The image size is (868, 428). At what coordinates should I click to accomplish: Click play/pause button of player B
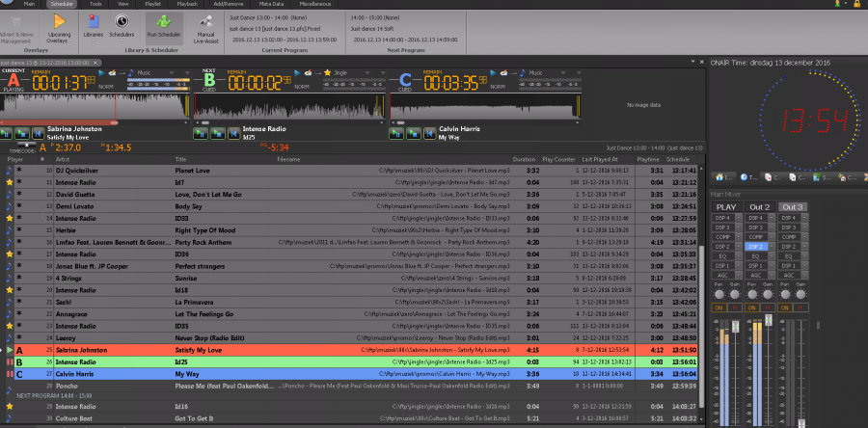[200, 133]
